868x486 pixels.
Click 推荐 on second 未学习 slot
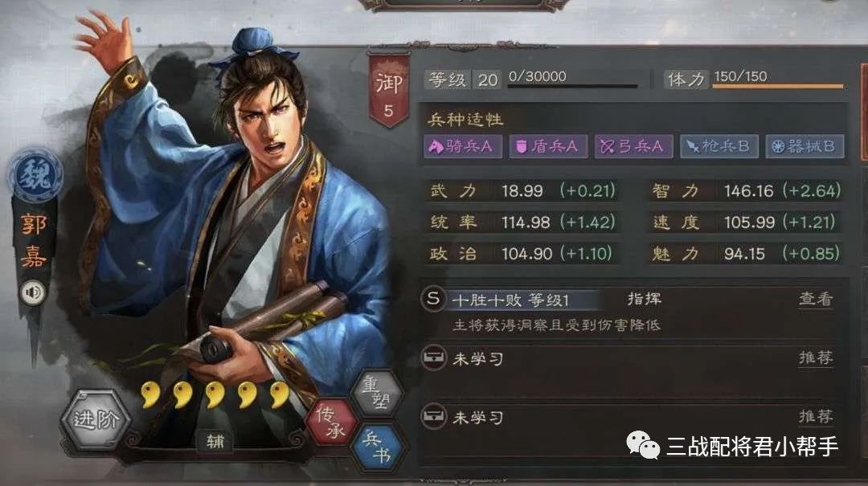pos(816,416)
